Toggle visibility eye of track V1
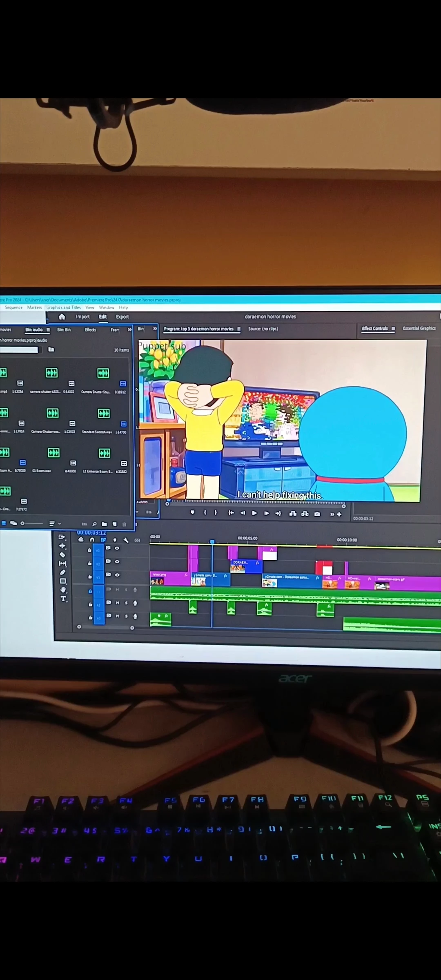Screen dimensions: 441x980 (118, 575)
